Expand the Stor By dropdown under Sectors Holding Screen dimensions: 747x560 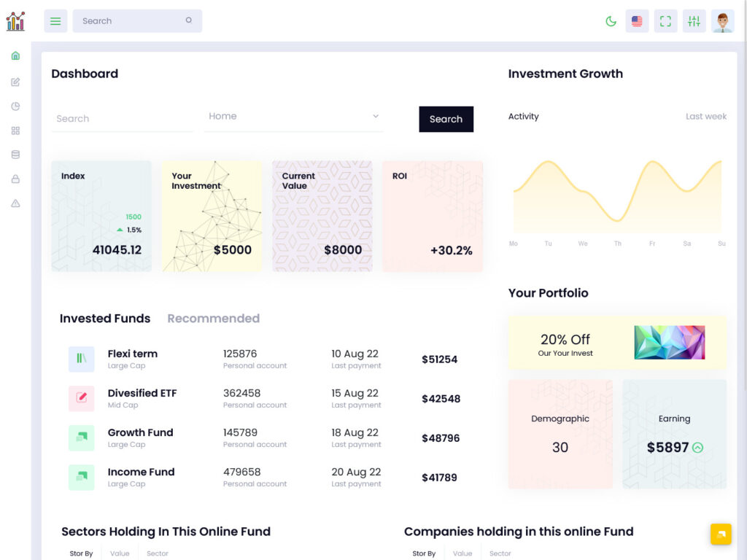(x=81, y=553)
